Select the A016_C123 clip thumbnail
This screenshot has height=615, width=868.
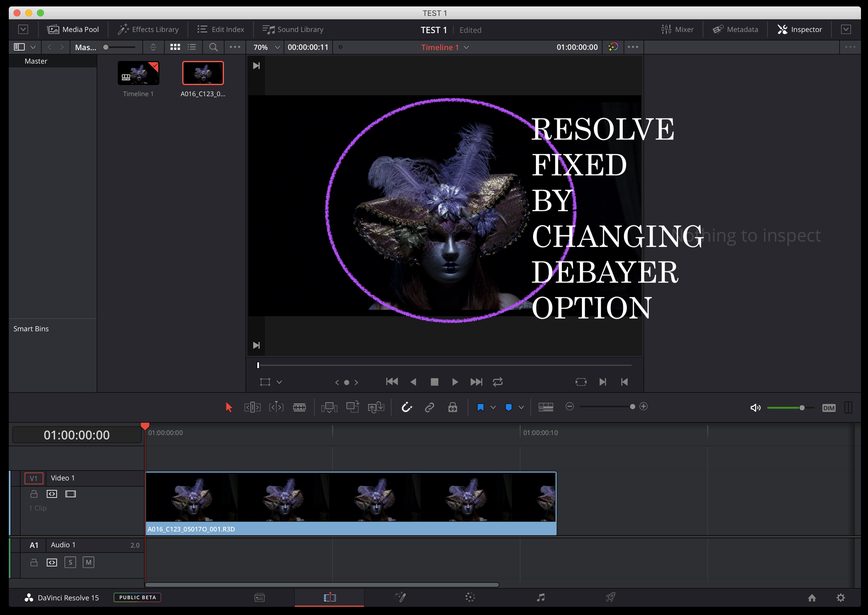[x=203, y=73]
